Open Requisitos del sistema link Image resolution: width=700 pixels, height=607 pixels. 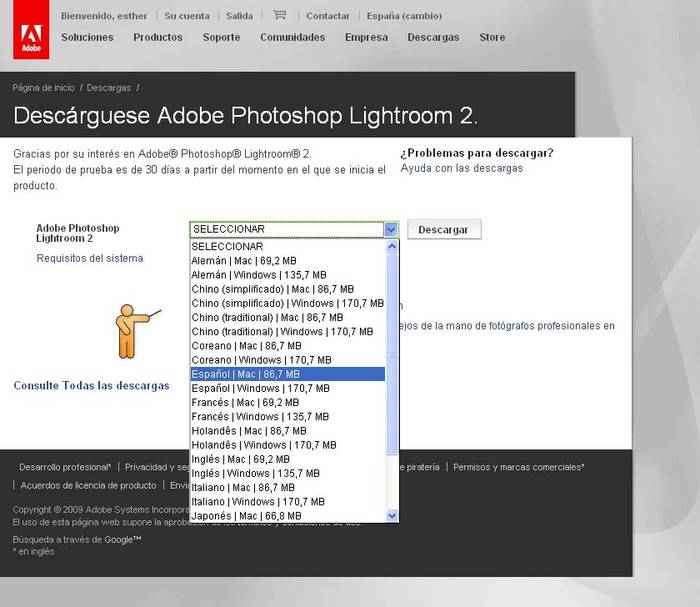(90, 258)
